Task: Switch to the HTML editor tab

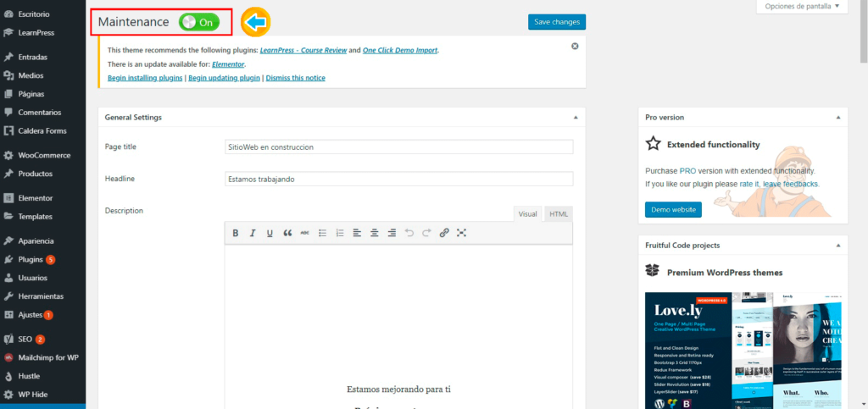Action: (559, 214)
